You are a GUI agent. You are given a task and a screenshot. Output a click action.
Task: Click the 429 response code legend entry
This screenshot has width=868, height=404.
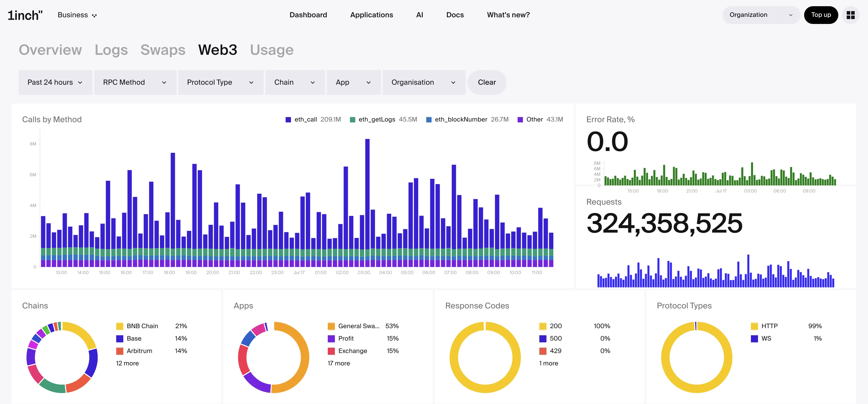click(x=575, y=351)
